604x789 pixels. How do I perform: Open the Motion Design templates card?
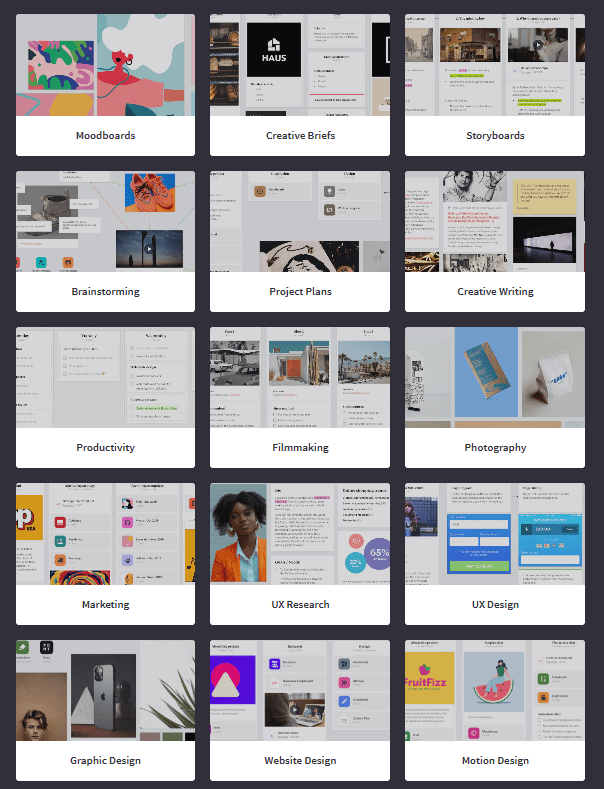pyautogui.click(x=495, y=711)
